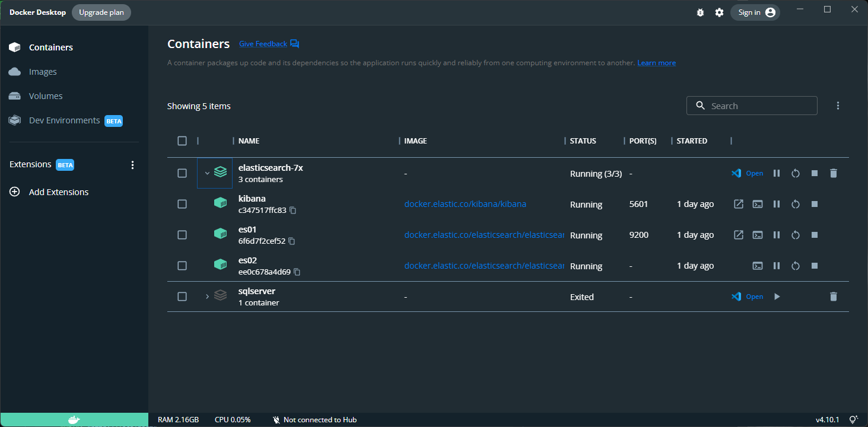
Task: Delete the sqlserver stack
Action: pos(834,297)
